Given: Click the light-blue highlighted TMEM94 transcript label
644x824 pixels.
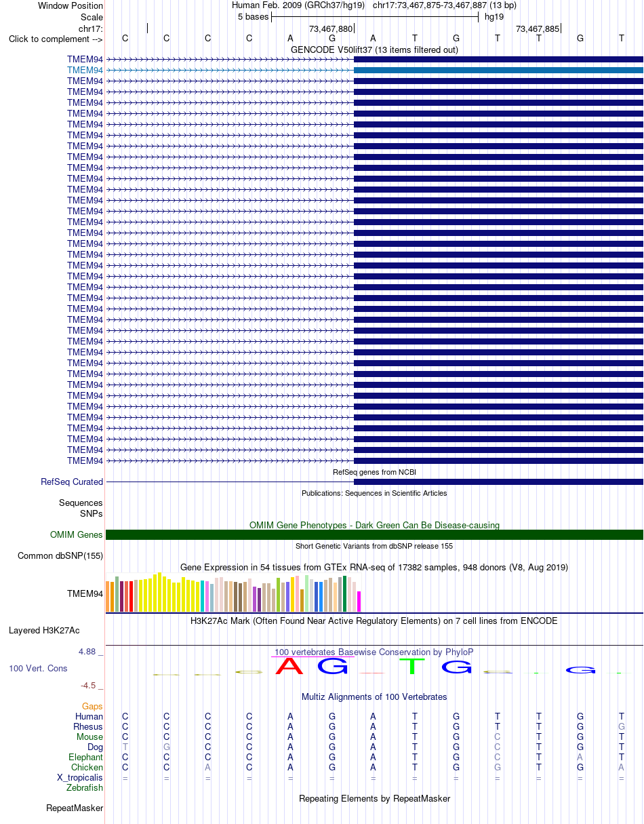Looking at the screenshot, I should [85, 70].
